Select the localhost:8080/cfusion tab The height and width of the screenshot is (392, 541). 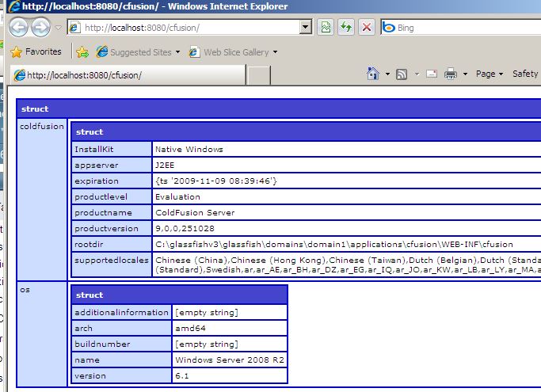(128, 75)
